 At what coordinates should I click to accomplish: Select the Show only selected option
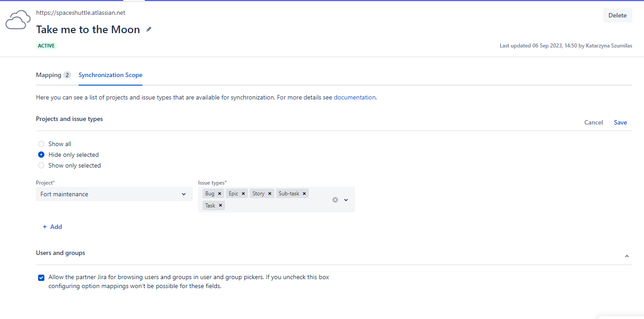[x=41, y=165]
